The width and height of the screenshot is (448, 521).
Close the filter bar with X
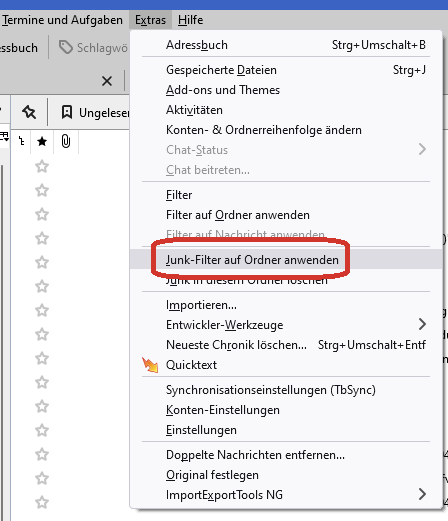[107, 81]
